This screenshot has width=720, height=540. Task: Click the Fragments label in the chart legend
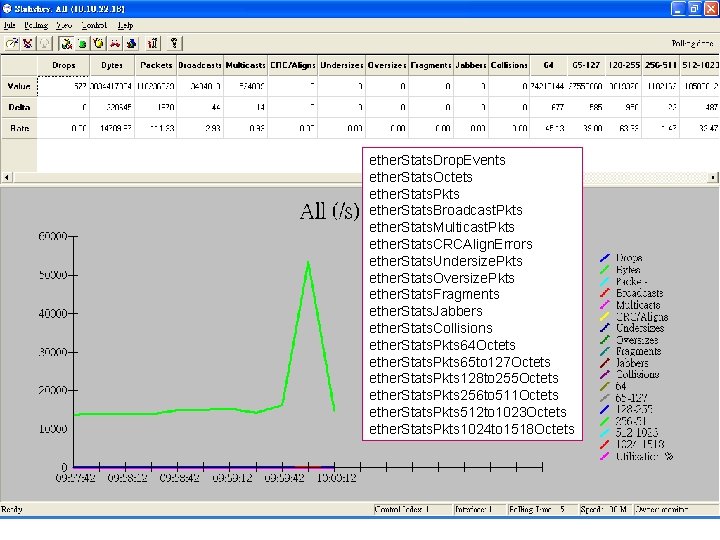[x=638, y=351]
